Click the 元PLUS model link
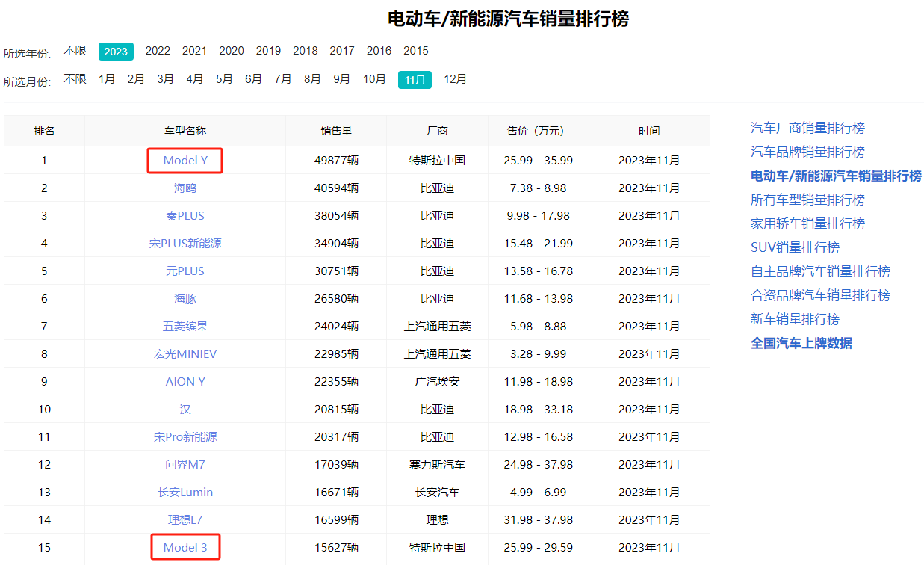 click(185, 271)
